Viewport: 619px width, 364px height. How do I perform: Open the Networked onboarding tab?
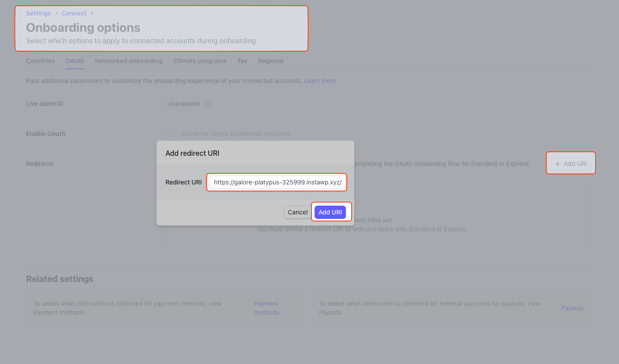[129, 61]
